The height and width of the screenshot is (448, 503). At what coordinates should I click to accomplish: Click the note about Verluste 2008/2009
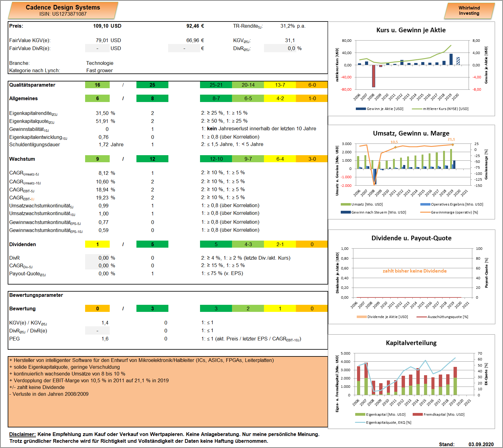click(x=49, y=394)
